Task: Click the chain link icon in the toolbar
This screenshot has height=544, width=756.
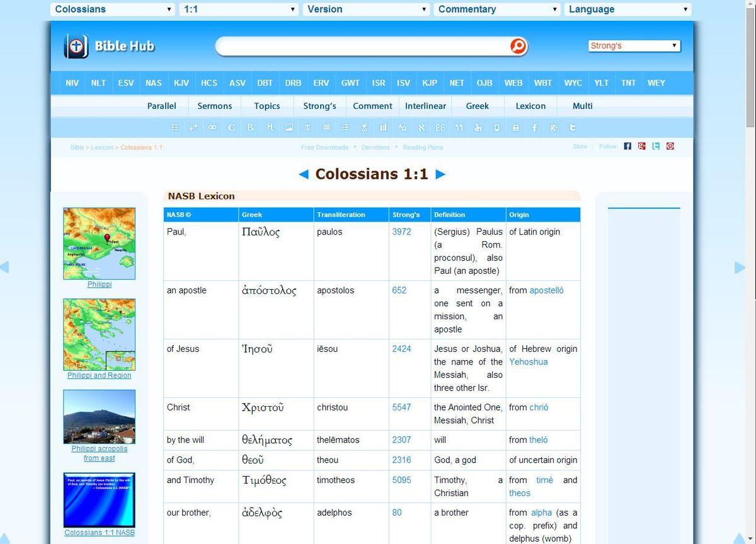Action: pyautogui.click(x=212, y=127)
